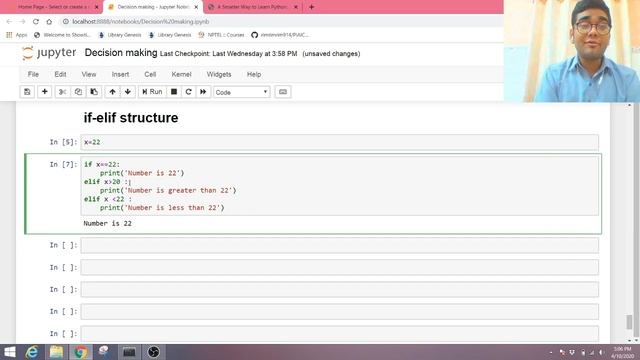Click the 'Number is 22' output text
Screen dimensions: 640x360
pyautogui.click(x=107, y=223)
